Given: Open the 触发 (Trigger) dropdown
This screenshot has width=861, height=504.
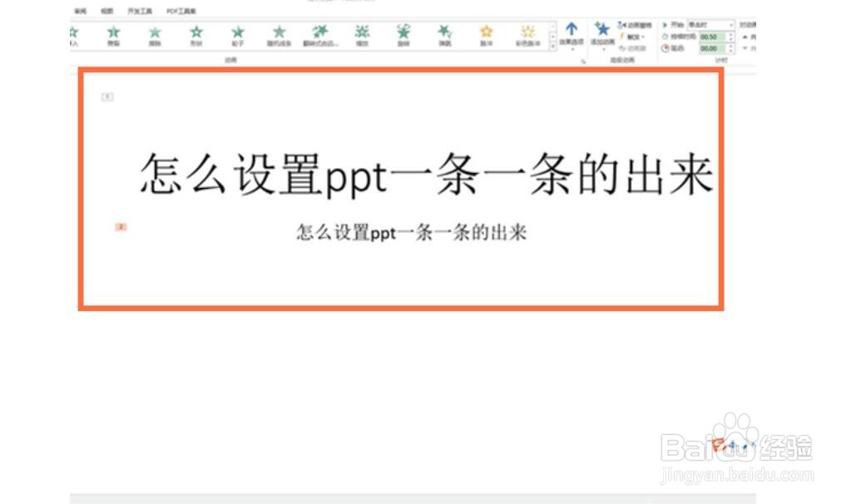Looking at the screenshot, I should click(632, 37).
